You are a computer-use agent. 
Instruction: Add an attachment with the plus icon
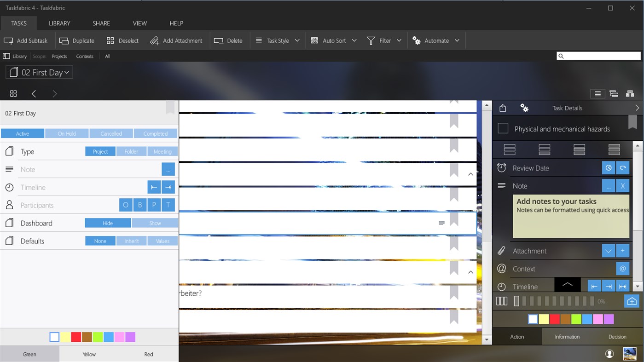tap(622, 250)
